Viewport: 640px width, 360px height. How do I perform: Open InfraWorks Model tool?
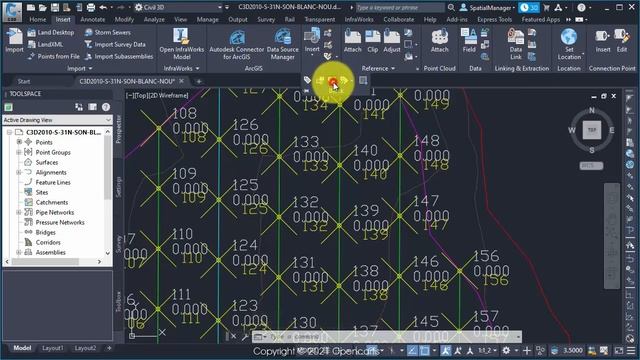[182, 44]
